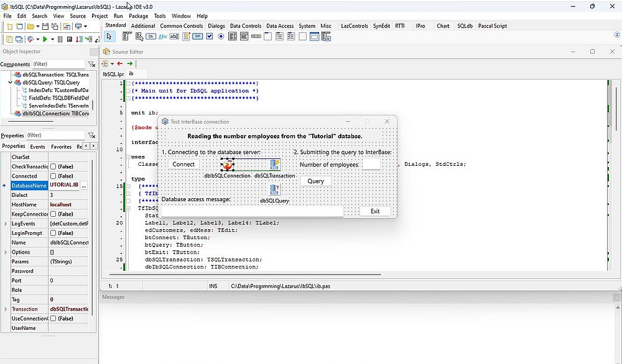Open the Project menu
The image size is (622, 364).
[99, 16]
